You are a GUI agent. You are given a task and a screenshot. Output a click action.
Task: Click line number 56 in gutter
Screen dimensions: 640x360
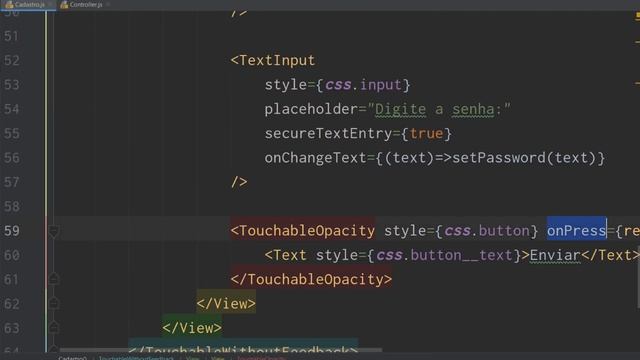[x=12, y=158]
